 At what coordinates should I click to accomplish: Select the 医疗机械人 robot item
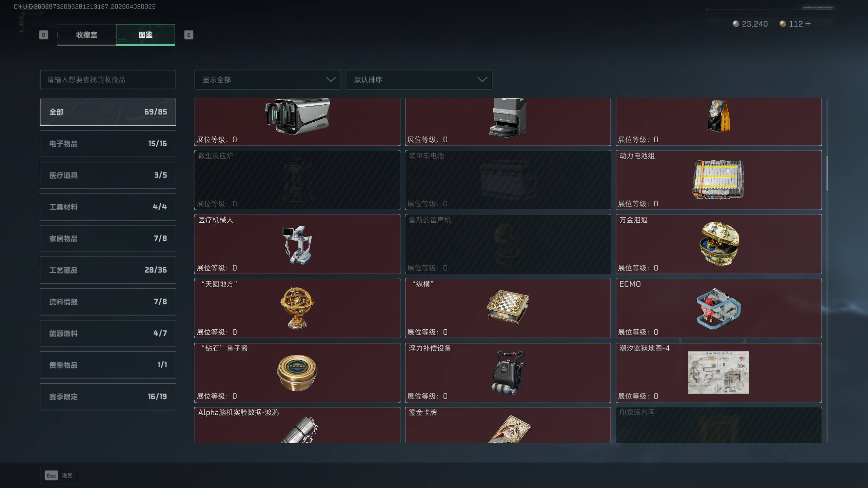297,244
